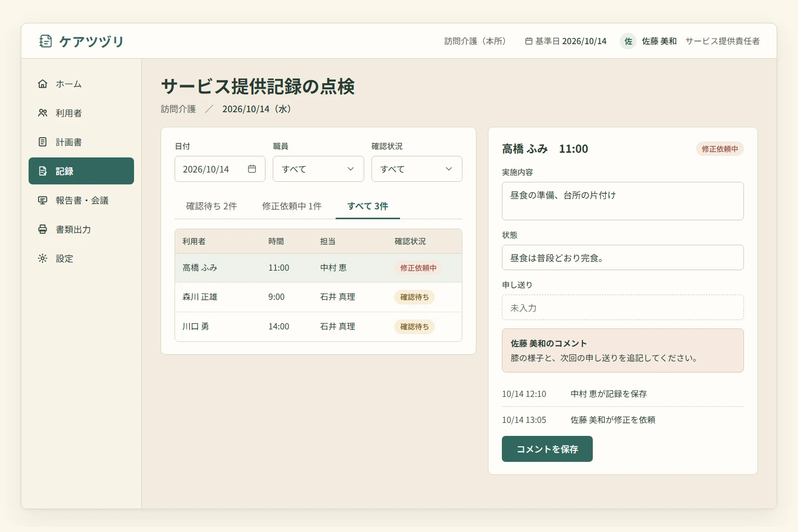798x532 pixels.
Task: Click the 利用者 column header
Action: click(x=194, y=242)
